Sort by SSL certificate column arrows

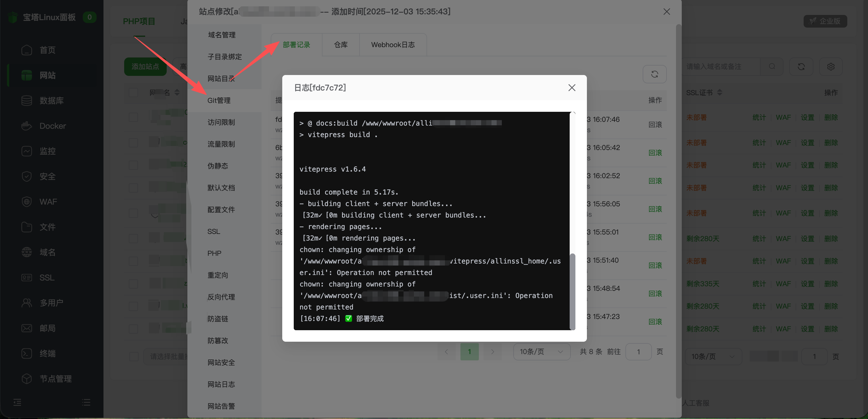[719, 92]
